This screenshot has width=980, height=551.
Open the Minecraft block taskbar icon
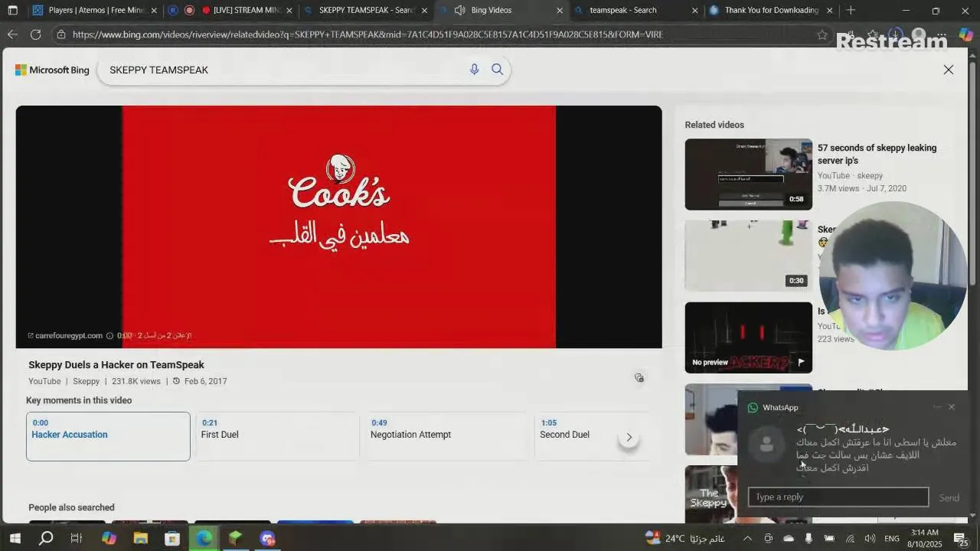(236, 538)
